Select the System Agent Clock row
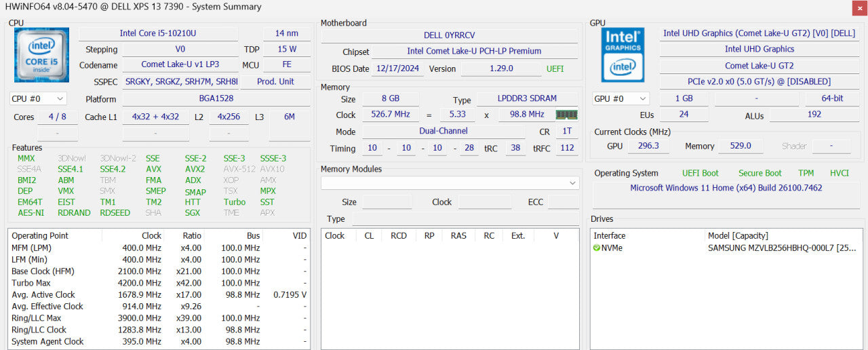868x350 pixels. point(159,342)
